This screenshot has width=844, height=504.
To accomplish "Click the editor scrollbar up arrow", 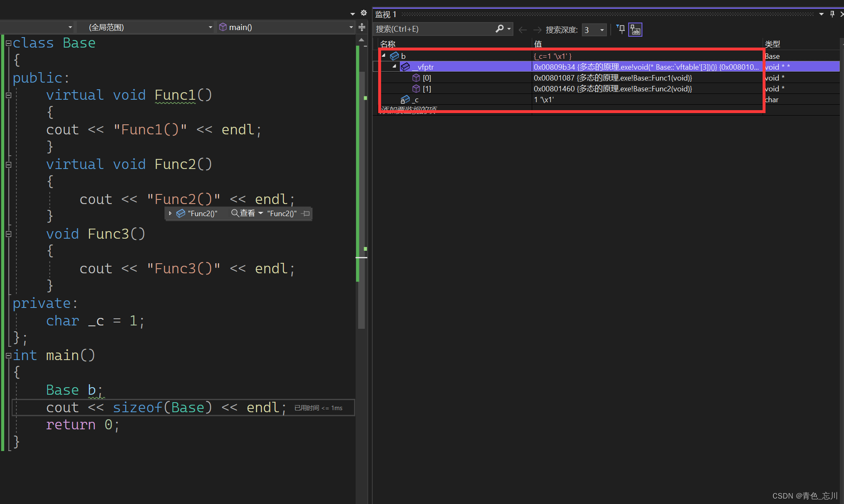I will click(x=361, y=40).
